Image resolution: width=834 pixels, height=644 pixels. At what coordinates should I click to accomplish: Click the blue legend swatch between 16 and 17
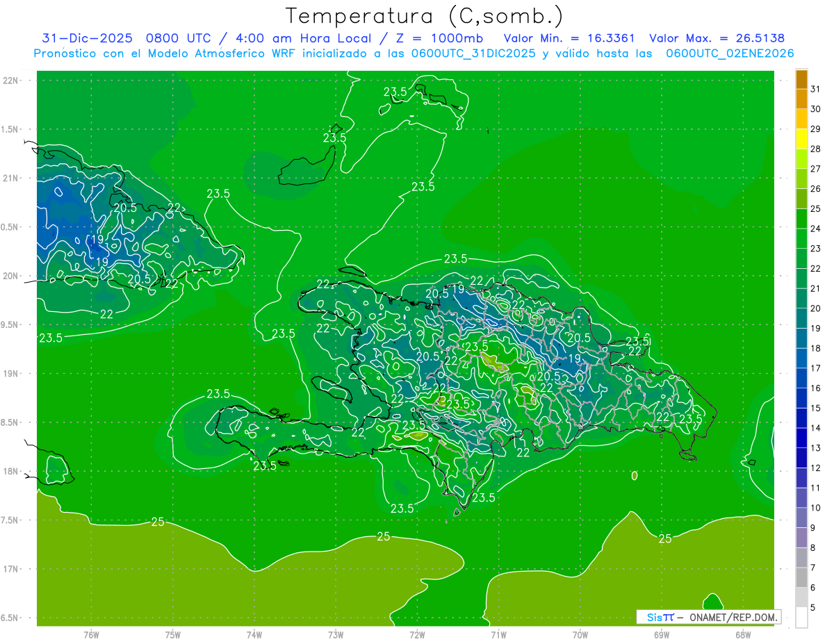801,378
